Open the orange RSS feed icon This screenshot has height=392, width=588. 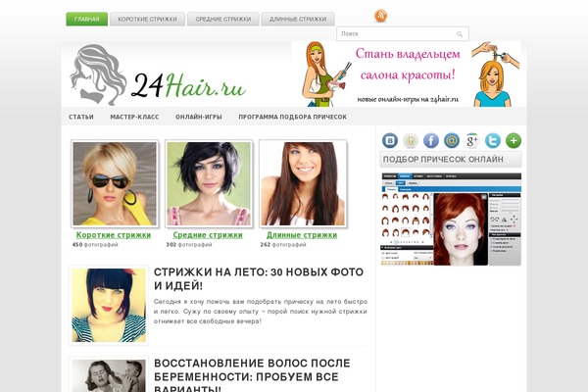[380, 16]
